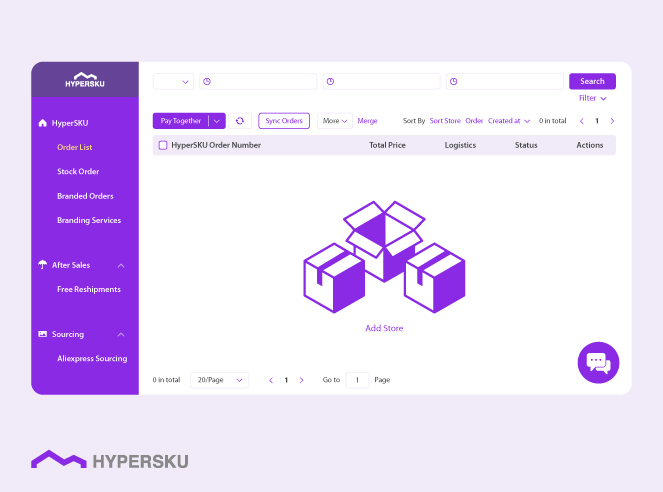Screen dimensions: 663x492
Task: Open the live chat bubble
Action: (x=598, y=363)
